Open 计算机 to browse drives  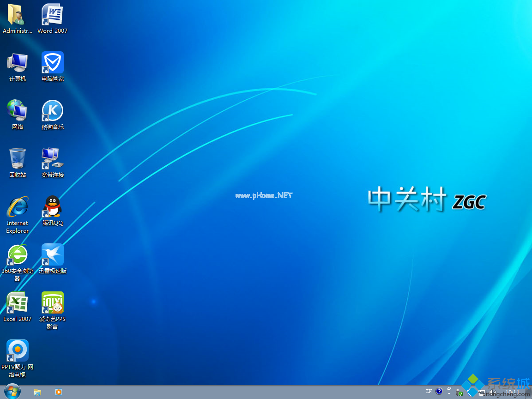click(17, 61)
